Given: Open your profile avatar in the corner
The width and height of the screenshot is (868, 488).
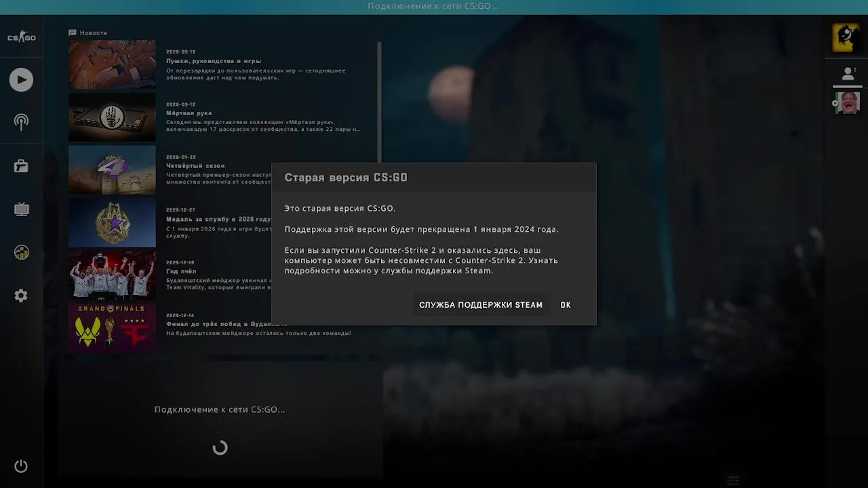Looking at the screenshot, I should tap(846, 37).
